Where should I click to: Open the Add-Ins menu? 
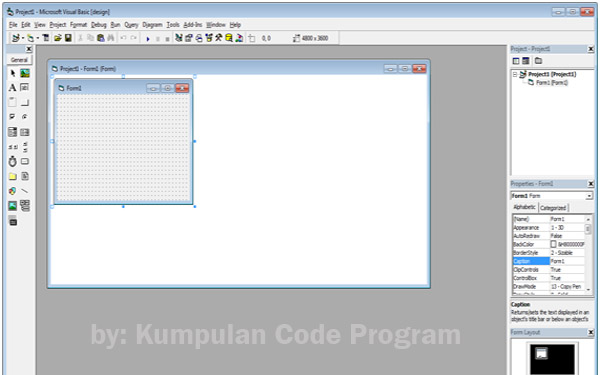(192, 25)
